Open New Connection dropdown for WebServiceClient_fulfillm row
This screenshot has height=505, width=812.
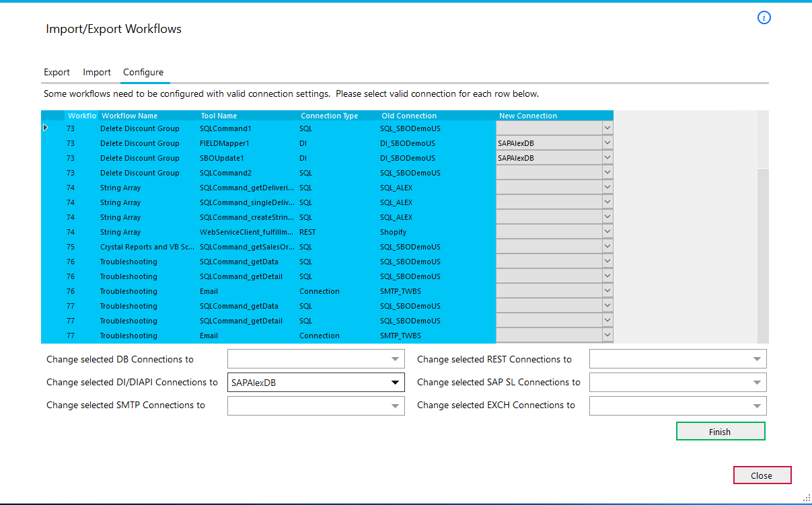(x=607, y=231)
